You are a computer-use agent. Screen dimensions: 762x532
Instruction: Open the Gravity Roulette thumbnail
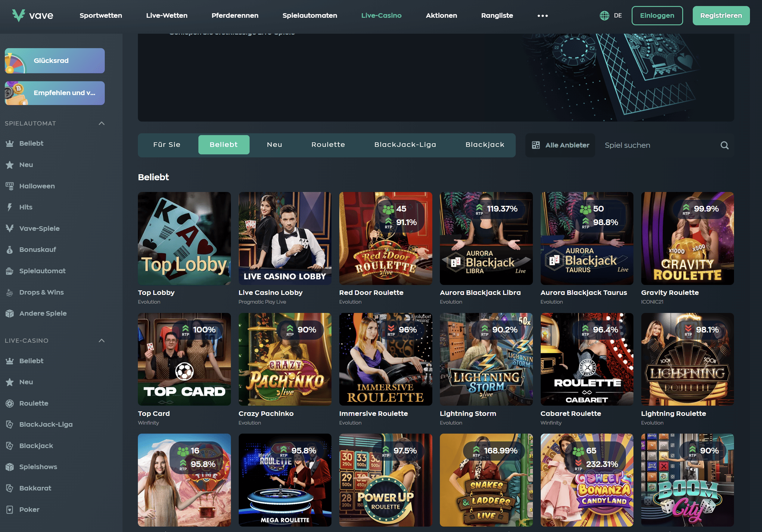click(687, 239)
